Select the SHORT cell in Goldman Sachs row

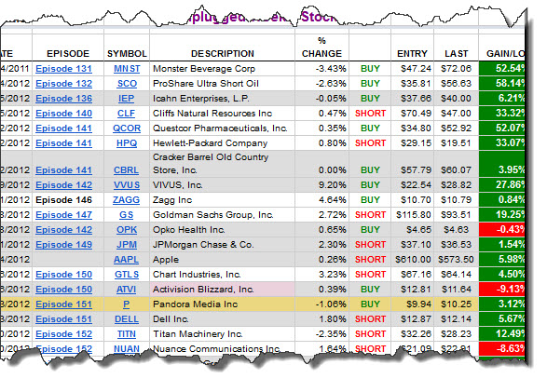tap(370, 215)
